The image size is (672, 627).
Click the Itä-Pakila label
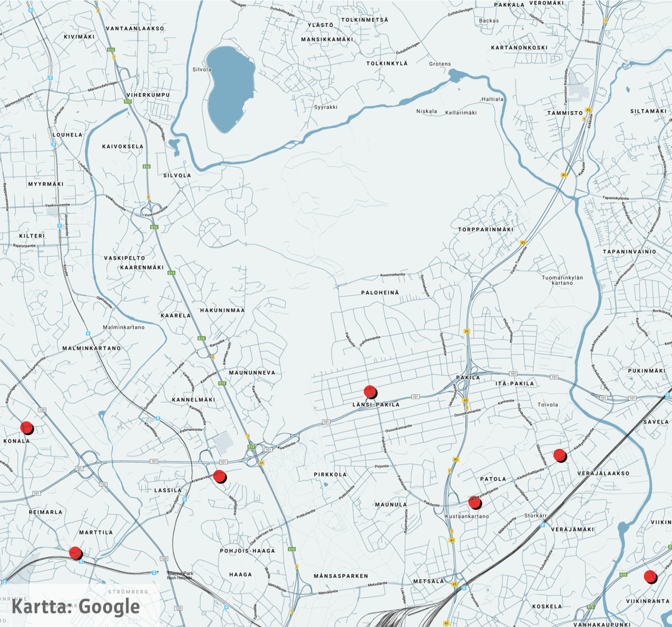pos(515,384)
